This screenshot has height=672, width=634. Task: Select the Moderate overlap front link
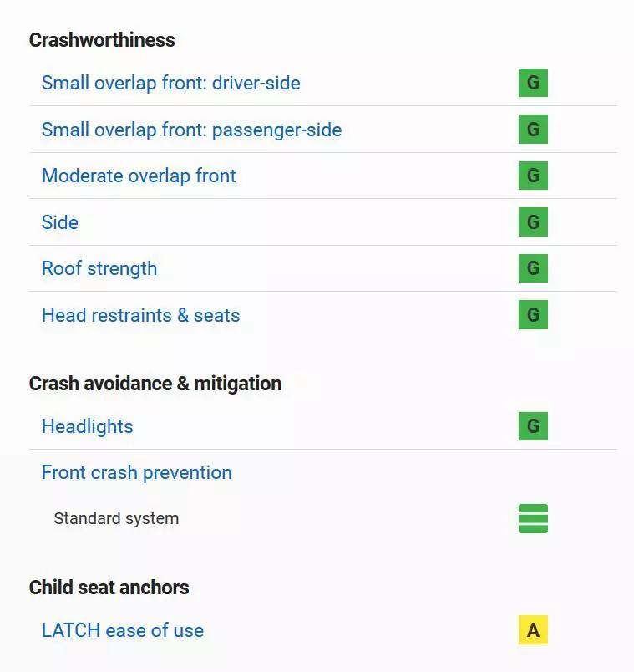point(139,176)
